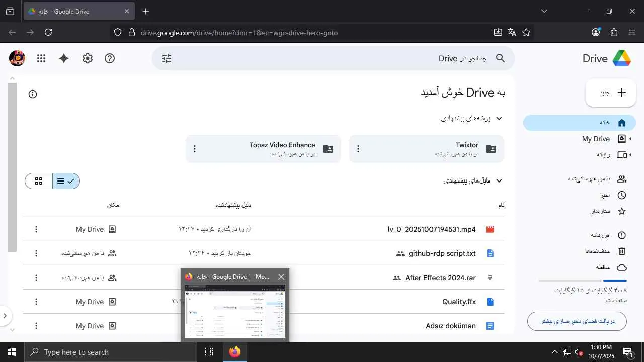This screenshot has width=644, height=362.
Task: Click the Firefox taskbar icon
Action: pyautogui.click(x=235, y=352)
